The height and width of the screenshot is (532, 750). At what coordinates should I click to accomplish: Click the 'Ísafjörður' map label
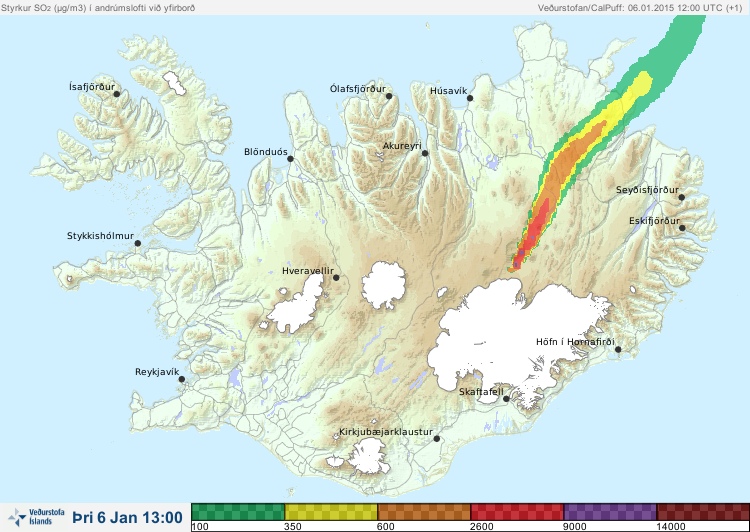pos(92,87)
